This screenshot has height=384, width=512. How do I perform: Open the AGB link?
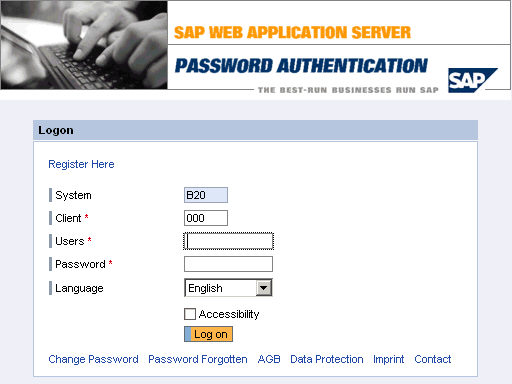pyautogui.click(x=269, y=359)
